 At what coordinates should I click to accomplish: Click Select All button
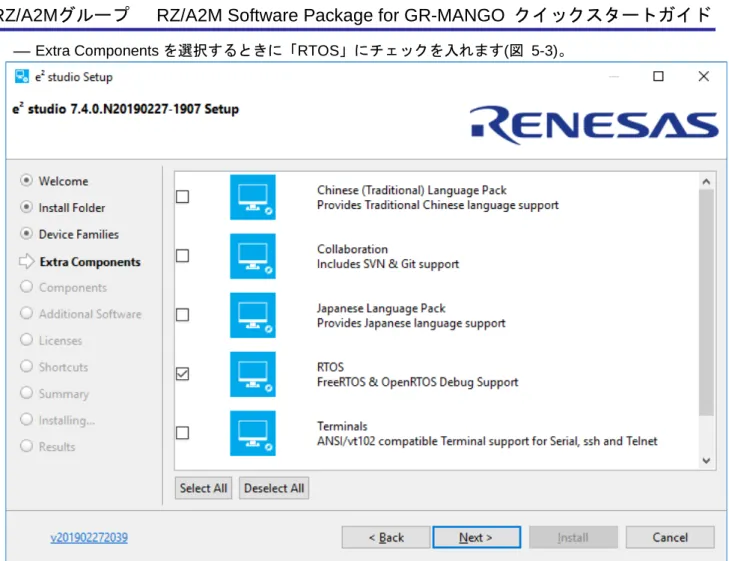point(203,488)
